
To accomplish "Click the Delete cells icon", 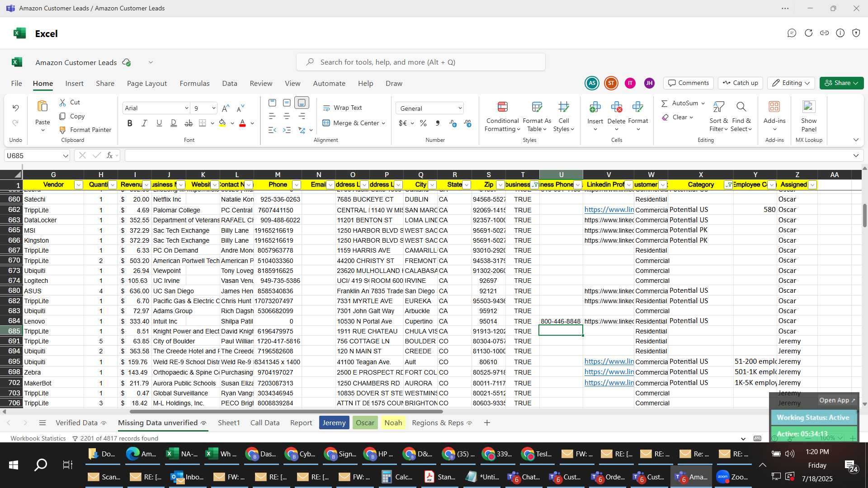I will (616, 107).
